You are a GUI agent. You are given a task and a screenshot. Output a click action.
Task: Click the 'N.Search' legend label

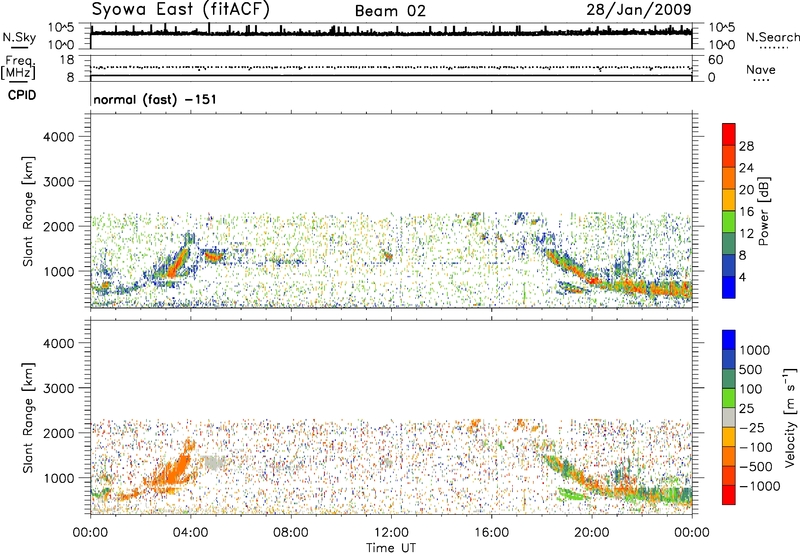[772, 37]
